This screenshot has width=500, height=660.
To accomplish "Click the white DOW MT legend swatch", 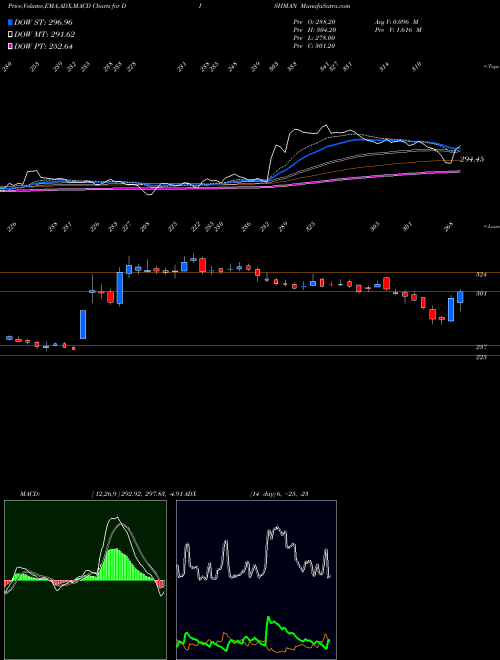I will 10,35.
